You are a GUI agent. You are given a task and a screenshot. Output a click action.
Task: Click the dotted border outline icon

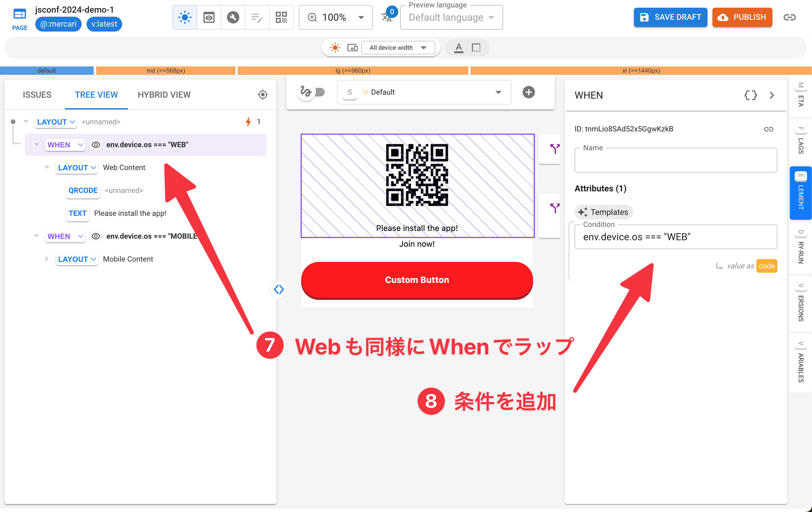[x=476, y=48]
